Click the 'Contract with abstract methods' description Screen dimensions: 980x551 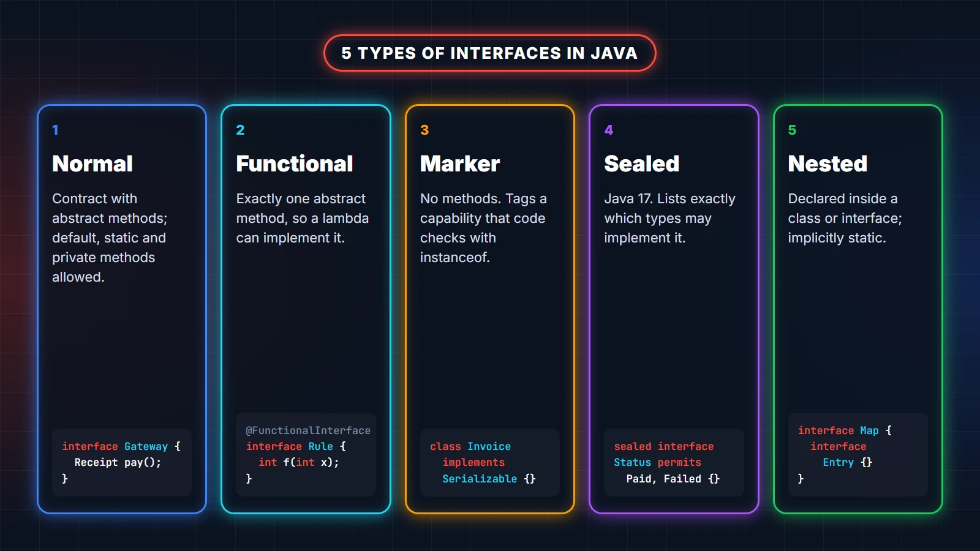(x=110, y=238)
